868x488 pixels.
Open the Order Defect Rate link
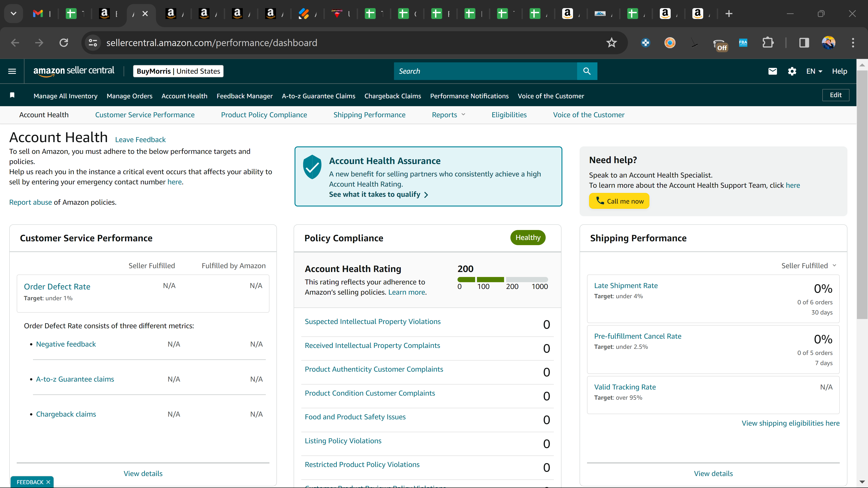(57, 287)
